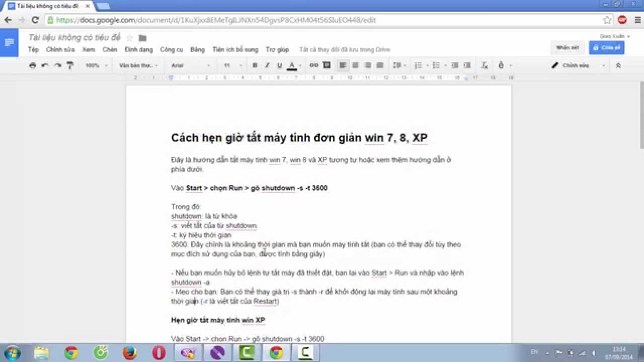This screenshot has width=644, height=362.
Task: Open the Bảng menu
Action: (x=198, y=50)
